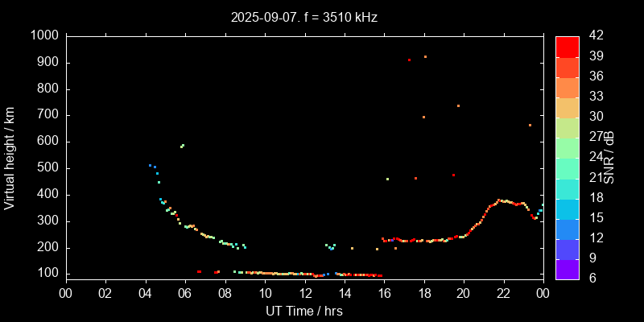644x322 pixels.
Task: Select the first blue data point near 510 km
Action: [x=150, y=165]
